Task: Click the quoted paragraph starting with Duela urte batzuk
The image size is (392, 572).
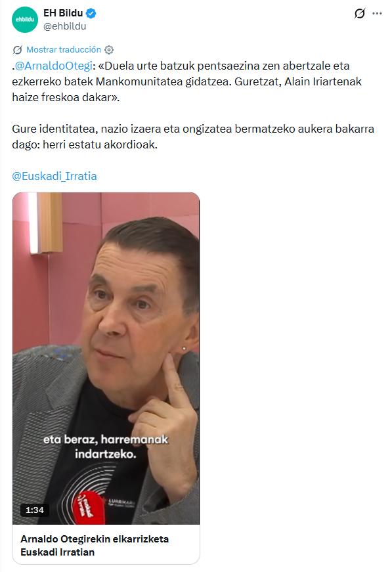Action: (x=186, y=81)
